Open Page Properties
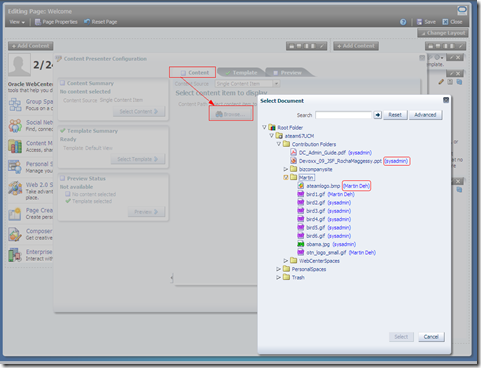Image resolution: width=481 pixels, height=368 pixels. tap(56, 22)
